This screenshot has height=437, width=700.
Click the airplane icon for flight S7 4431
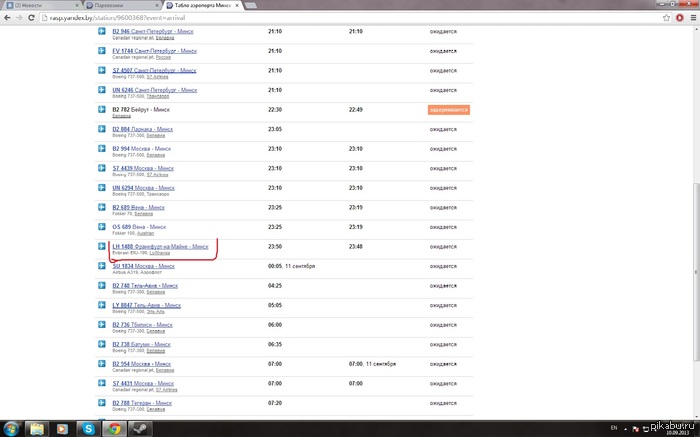tap(102, 383)
